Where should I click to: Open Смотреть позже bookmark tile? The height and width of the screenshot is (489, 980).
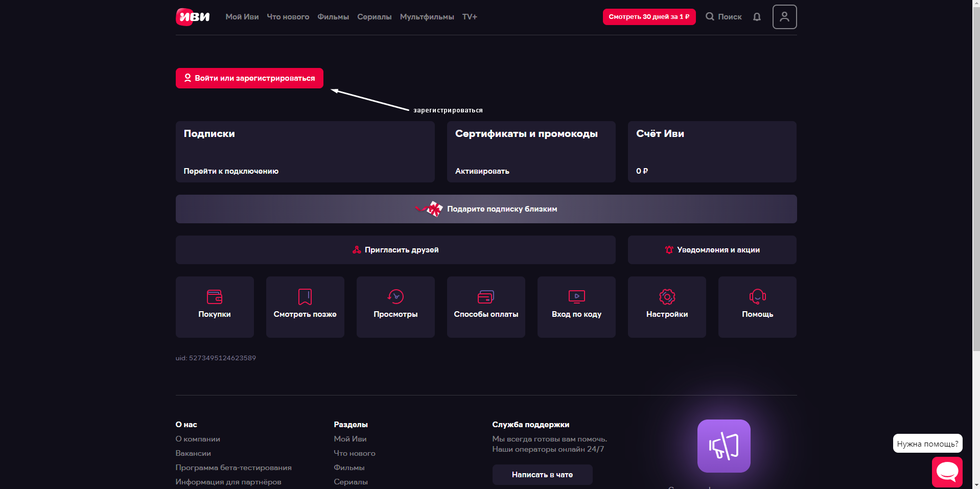tap(305, 307)
